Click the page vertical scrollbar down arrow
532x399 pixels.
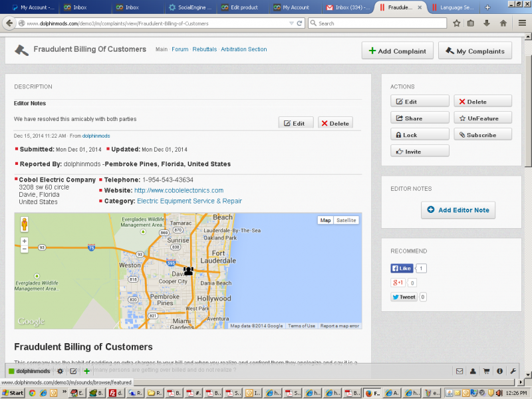click(528, 374)
